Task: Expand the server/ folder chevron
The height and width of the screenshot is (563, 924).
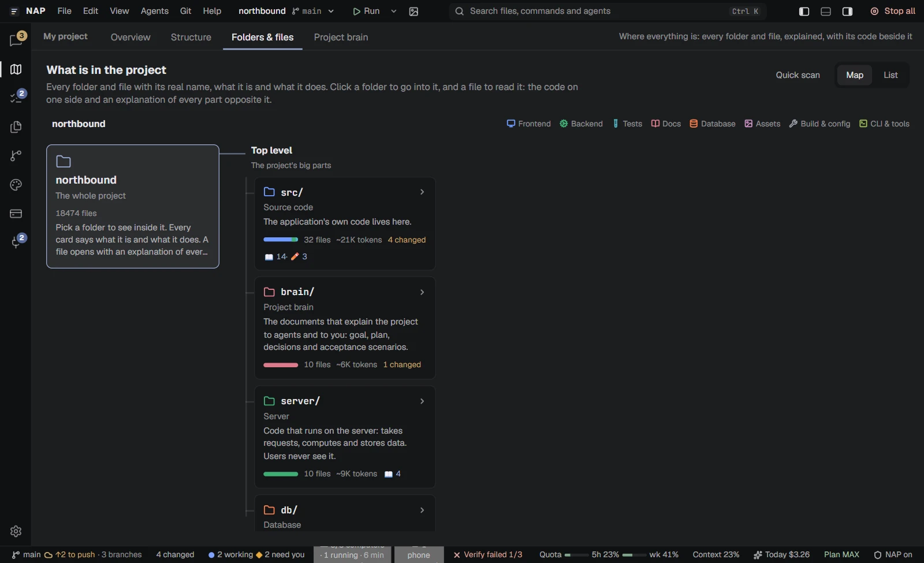Action: (x=422, y=401)
